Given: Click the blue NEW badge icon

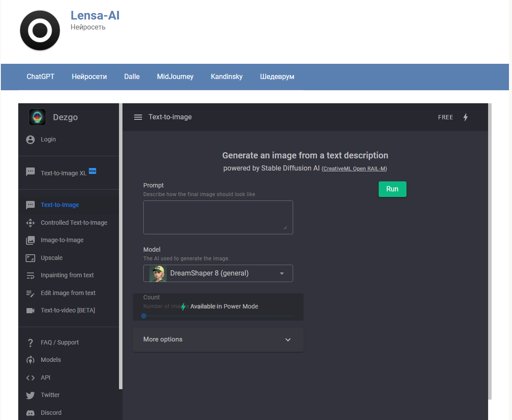Looking at the screenshot, I should click(x=92, y=171).
